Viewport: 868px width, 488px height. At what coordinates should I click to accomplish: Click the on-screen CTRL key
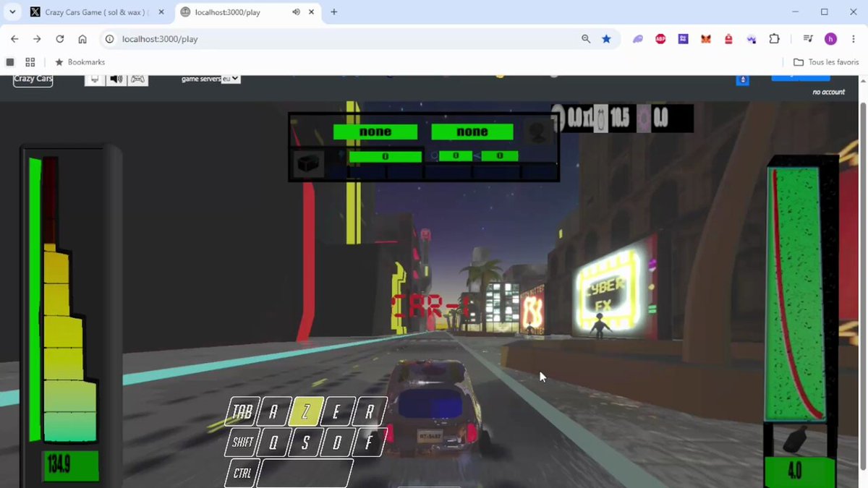242,474
